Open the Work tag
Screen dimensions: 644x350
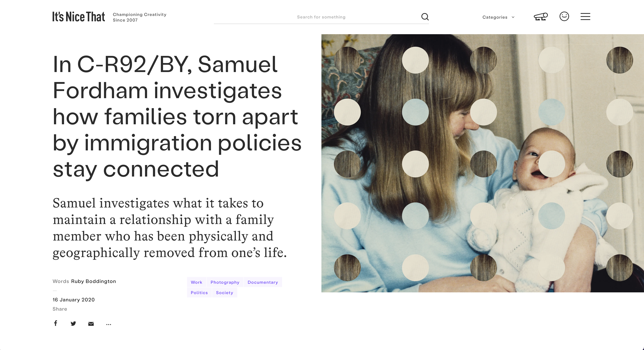click(196, 282)
